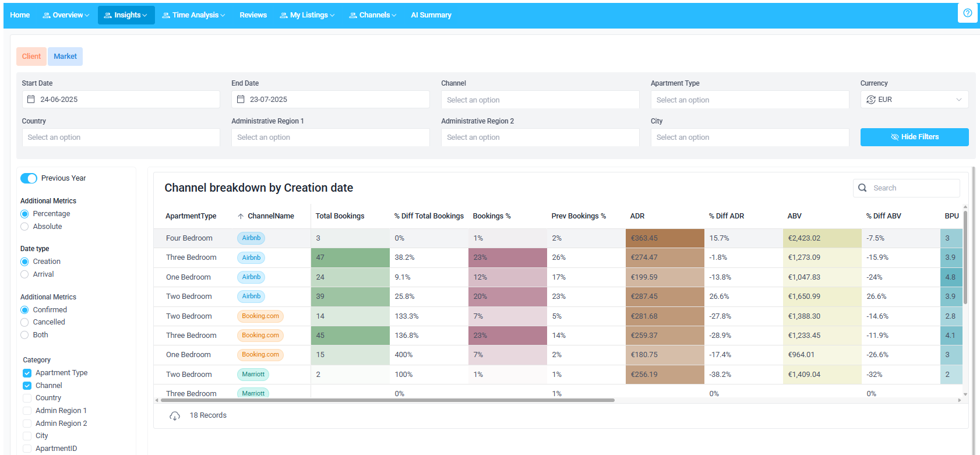Click the Start Date calendar icon

(x=31, y=100)
